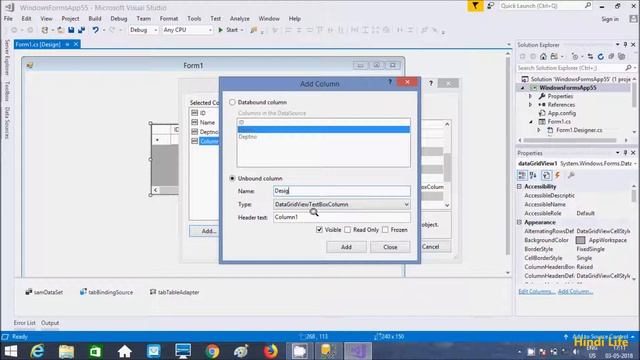
Task: Check the Read Only checkbox
Action: (347, 230)
